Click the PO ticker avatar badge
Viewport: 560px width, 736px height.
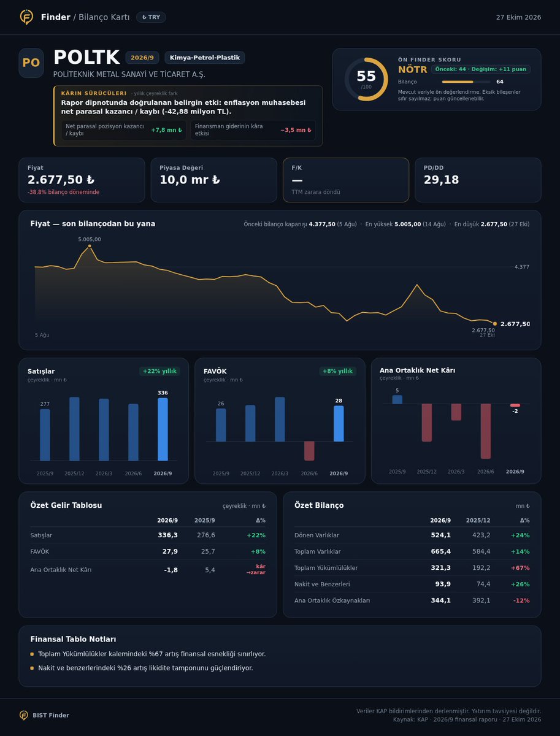[x=31, y=63]
